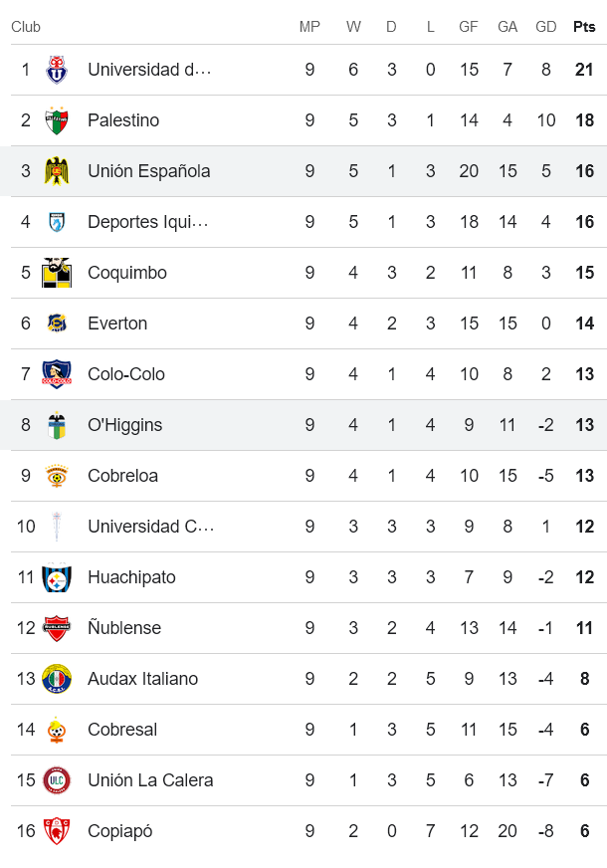Click the Huachipato team crest

click(x=57, y=577)
